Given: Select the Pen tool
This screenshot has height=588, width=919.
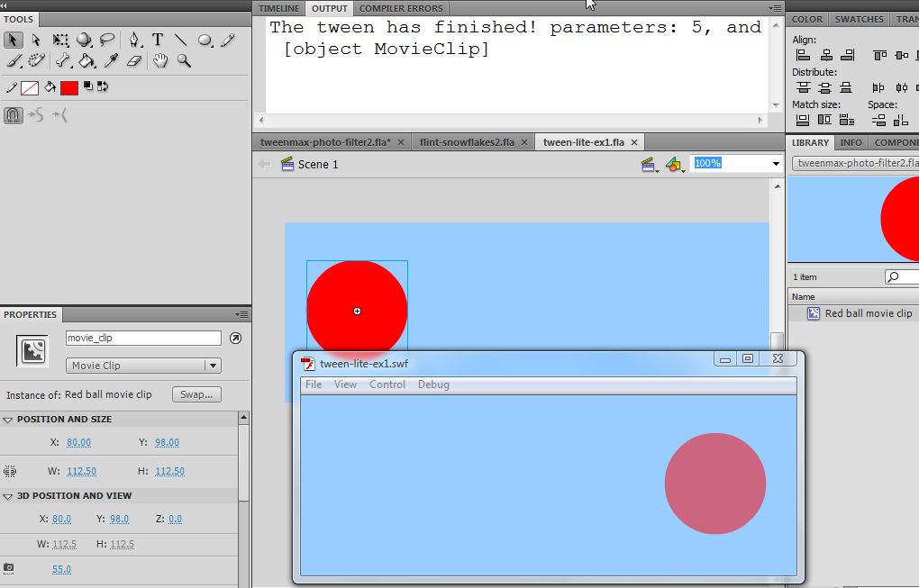Looking at the screenshot, I should [x=134, y=40].
